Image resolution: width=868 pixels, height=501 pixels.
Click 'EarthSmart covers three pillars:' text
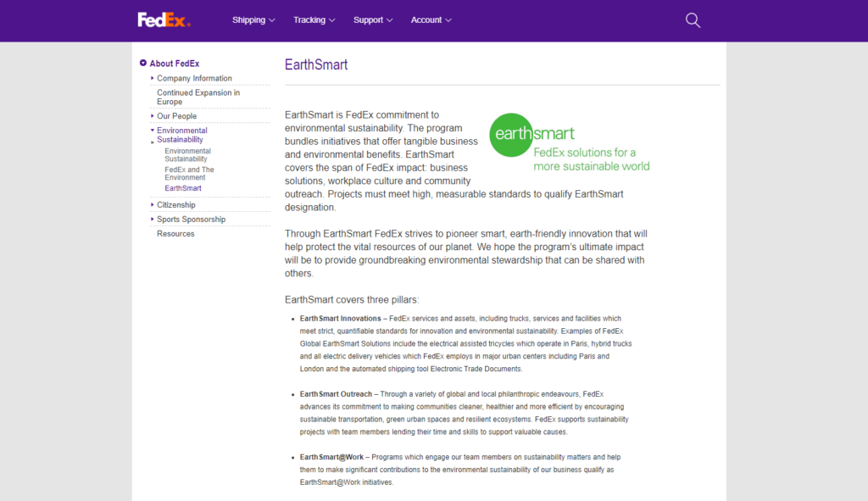coord(352,300)
